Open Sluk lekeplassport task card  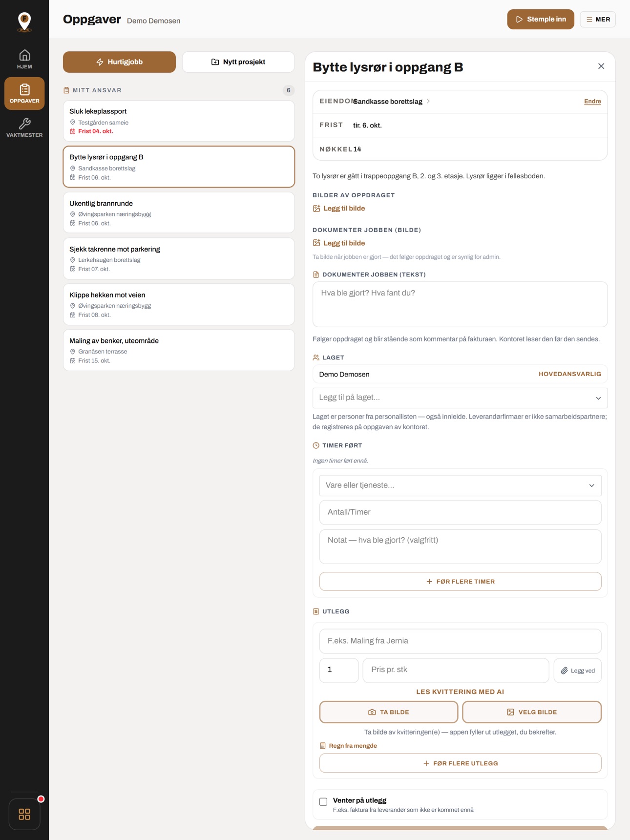click(179, 121)
